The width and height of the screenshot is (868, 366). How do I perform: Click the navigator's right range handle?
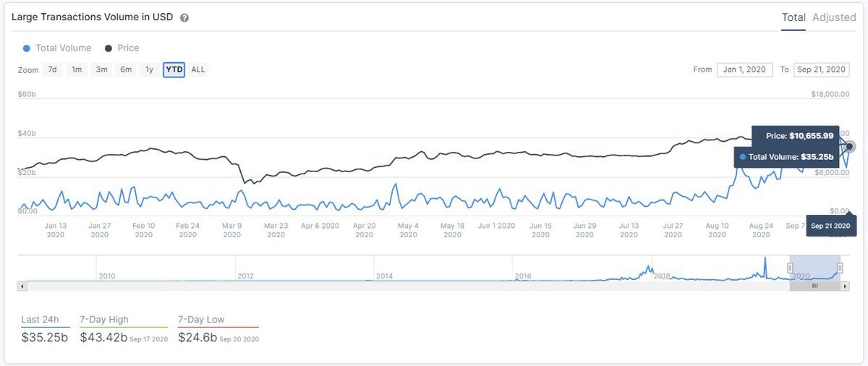pyautogui.click(x=840, y=268)
